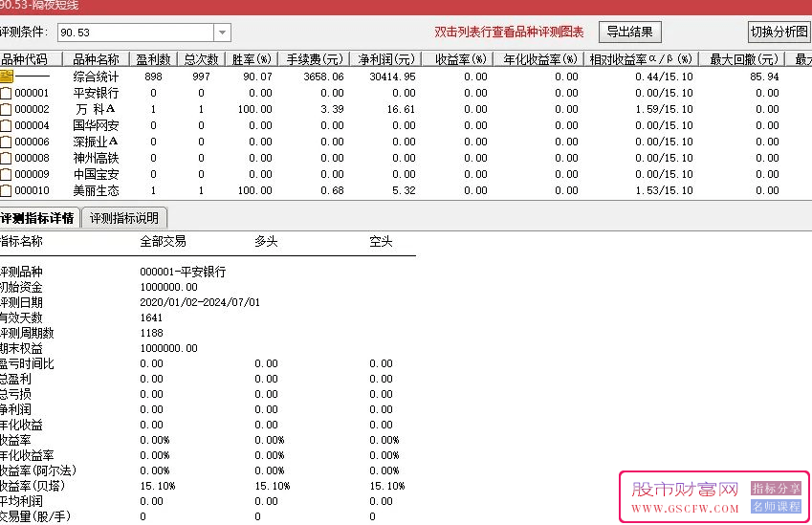The image size is (812, 525).
Task: Click stock code 000010
Action: coord(33,190)
